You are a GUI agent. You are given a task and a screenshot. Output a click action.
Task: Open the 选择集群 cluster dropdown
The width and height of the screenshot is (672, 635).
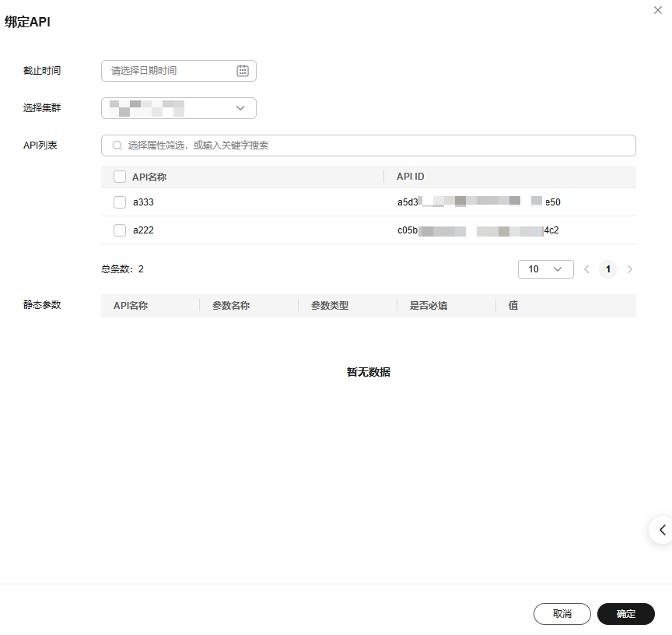pyautogui.click(x=179, y=108)
